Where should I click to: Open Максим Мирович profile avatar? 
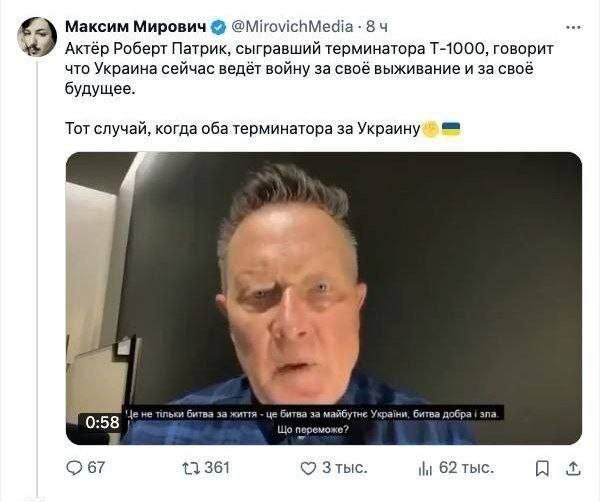tap(37, 37)
